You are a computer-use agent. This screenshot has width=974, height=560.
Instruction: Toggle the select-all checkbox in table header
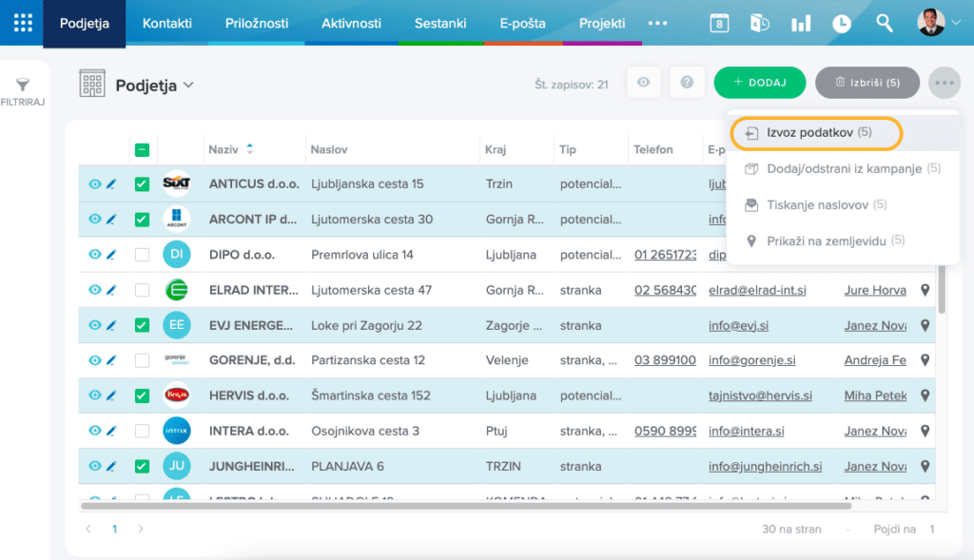[x=142, y=149]
